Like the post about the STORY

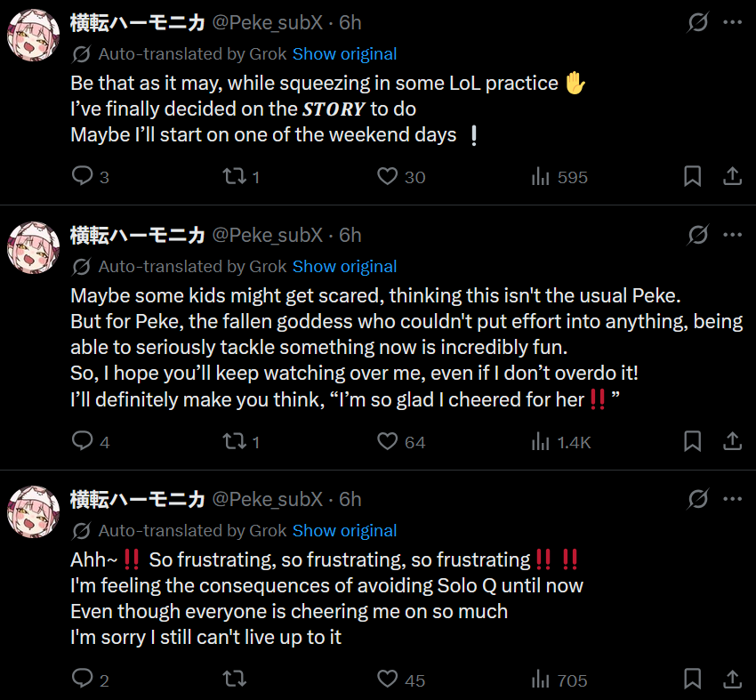388,176
